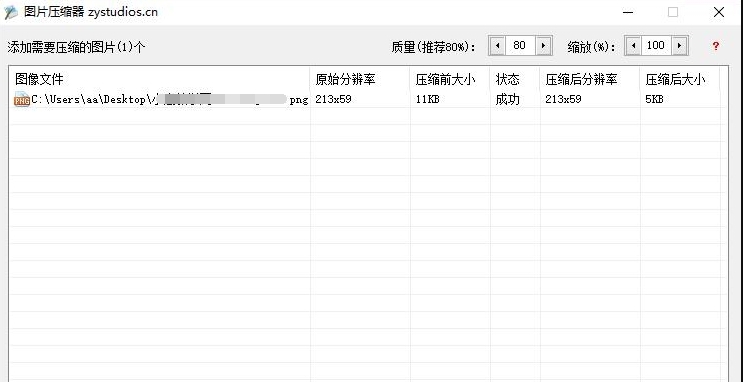Decrease quality with left arrow

pos(497,46)
